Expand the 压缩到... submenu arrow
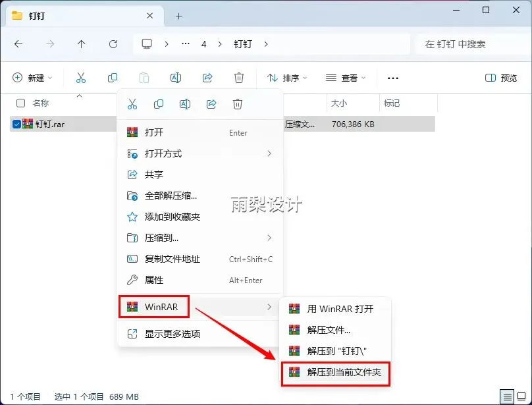The width and height of the screenshot is (532, 405). pyautogui.click(x=269, y=238)
